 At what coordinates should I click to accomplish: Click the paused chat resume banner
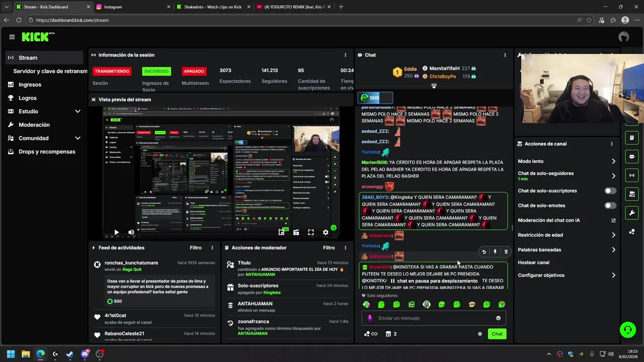tap(434, 281)
